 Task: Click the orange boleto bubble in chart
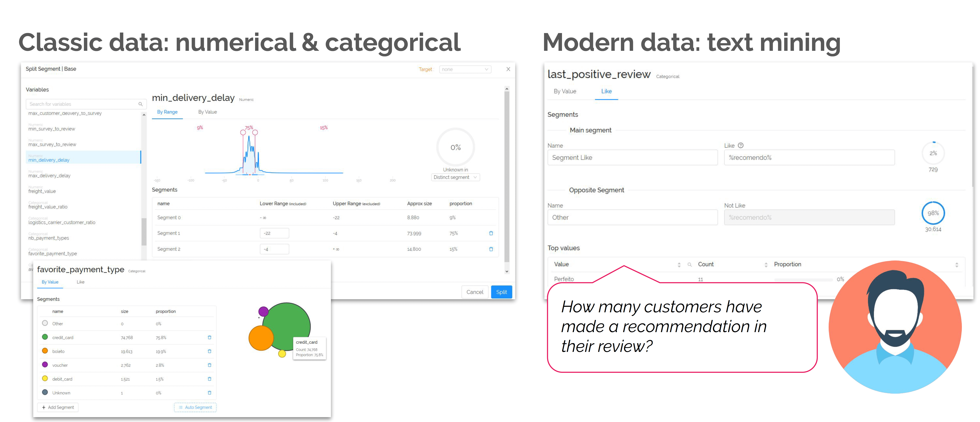coord(261,338)
